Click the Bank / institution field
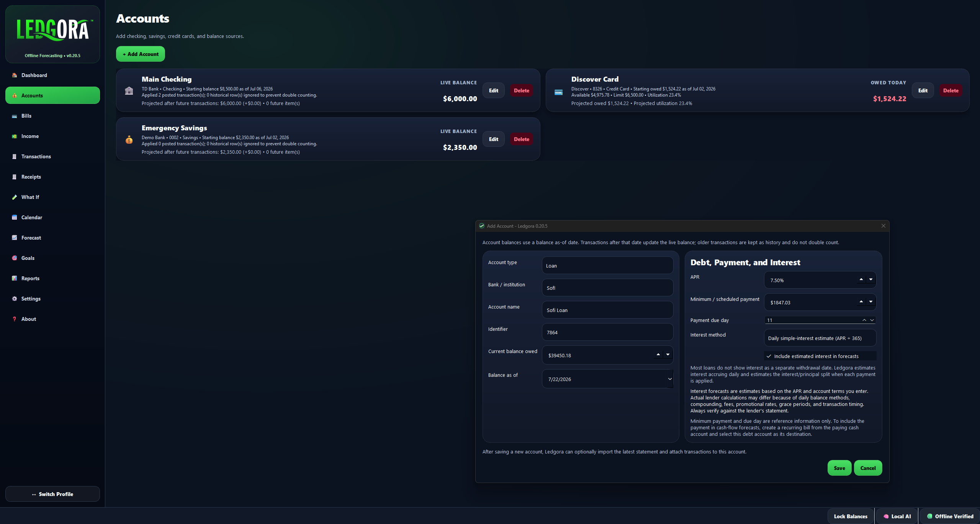Image resolution: width=980 pixels, height=524 pixels. [607, 287]
